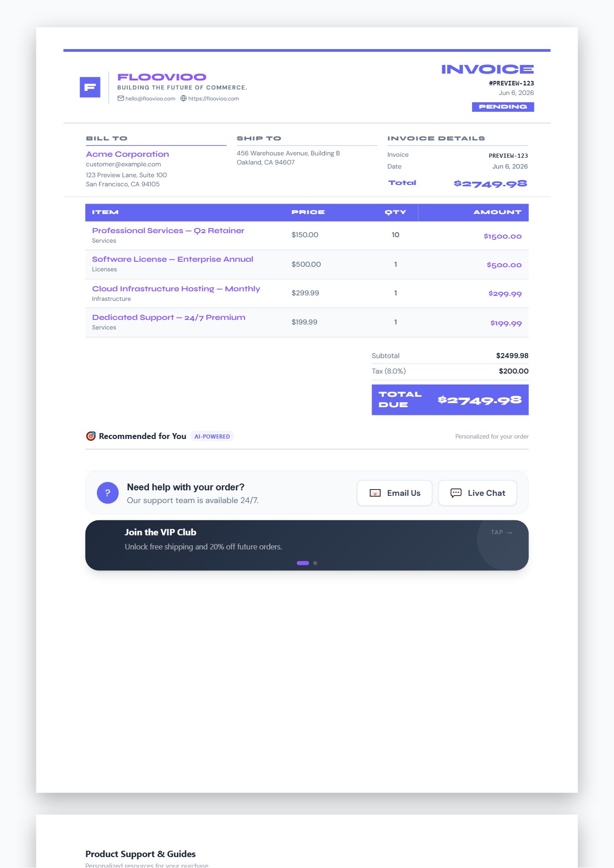Viewport: 614px width, 868px height.
Task: Select the active purple carousel indicator
Action: (303, 563)
